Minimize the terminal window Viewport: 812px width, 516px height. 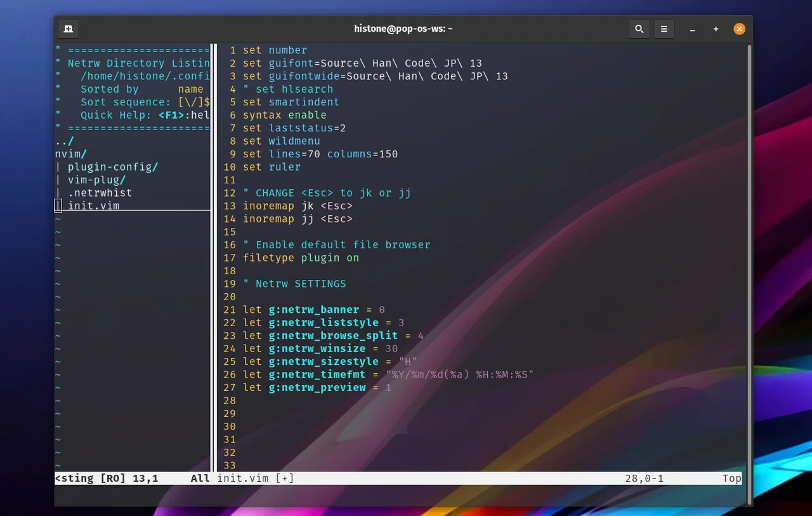point(692,29)
